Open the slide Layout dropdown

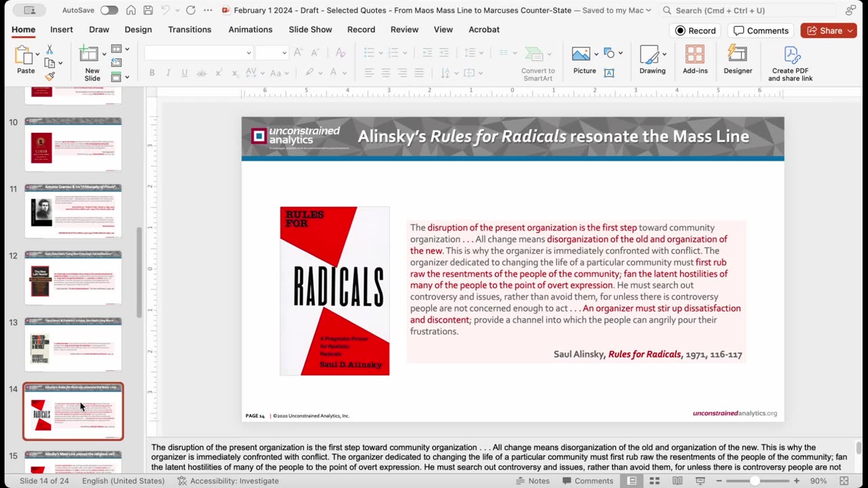pos(119,49)
